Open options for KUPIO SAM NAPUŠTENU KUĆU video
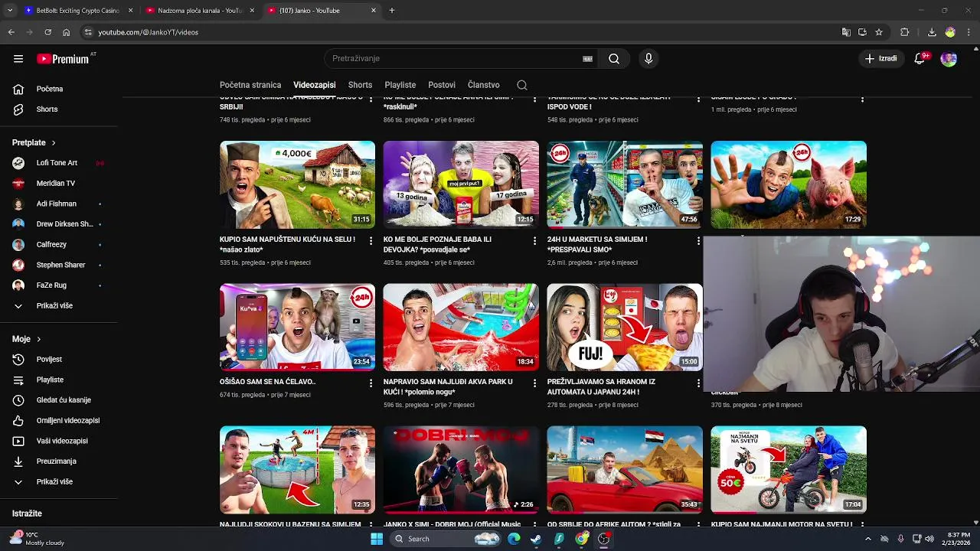The height and width of the screenshot is (551, 980). click(371, 240)
